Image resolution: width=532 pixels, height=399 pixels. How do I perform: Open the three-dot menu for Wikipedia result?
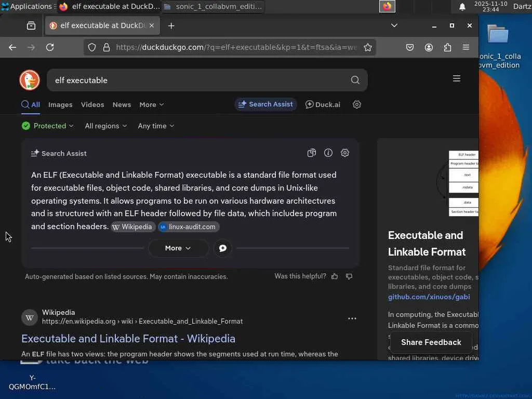pyautogui.click(x=352, y=318)
